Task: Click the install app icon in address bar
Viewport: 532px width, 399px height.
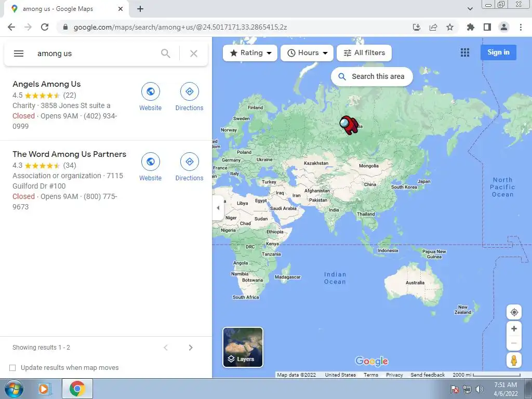Action: (417, 27)
